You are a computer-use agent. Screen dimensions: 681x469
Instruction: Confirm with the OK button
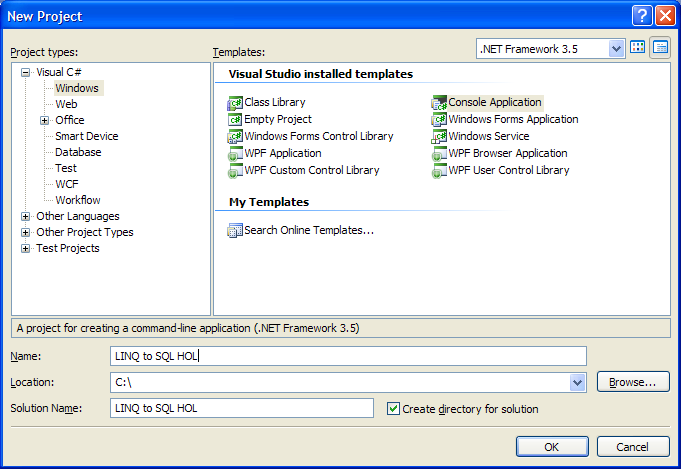(552, 447)
